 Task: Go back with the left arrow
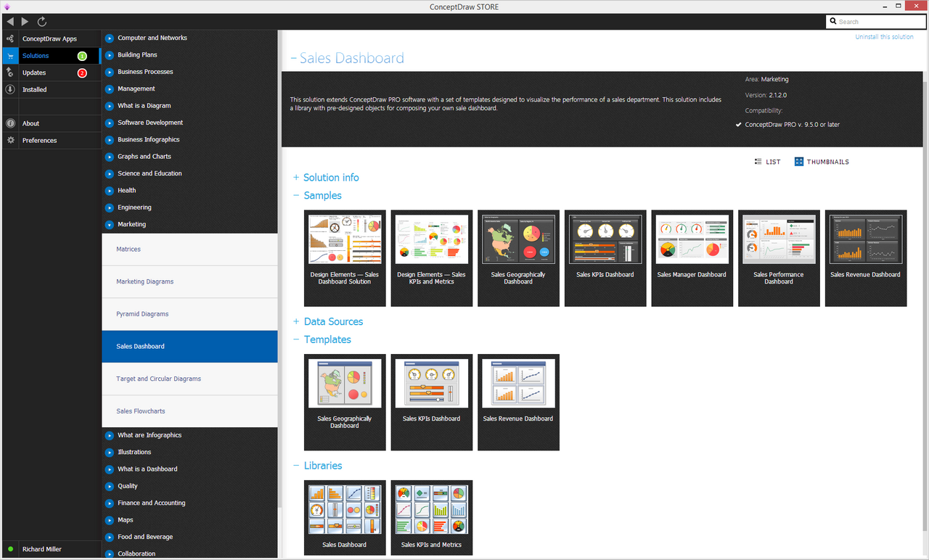point(9,22)
